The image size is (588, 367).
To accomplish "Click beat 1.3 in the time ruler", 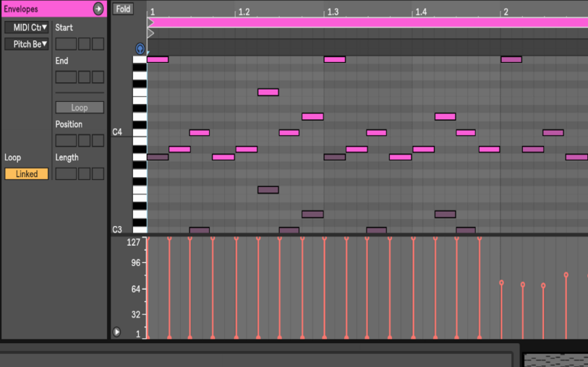I will tap(332, 12).
